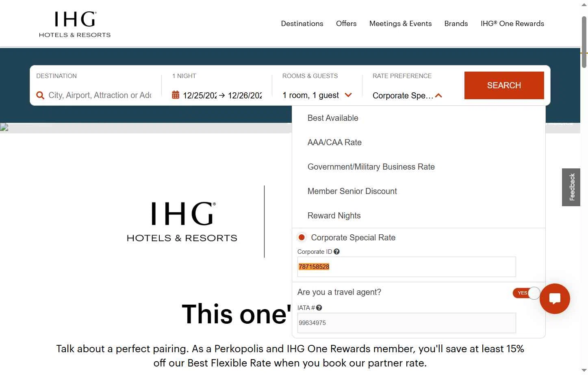Click the check-in date 12/25 field
588x375 pixels.
click(200, 95)
